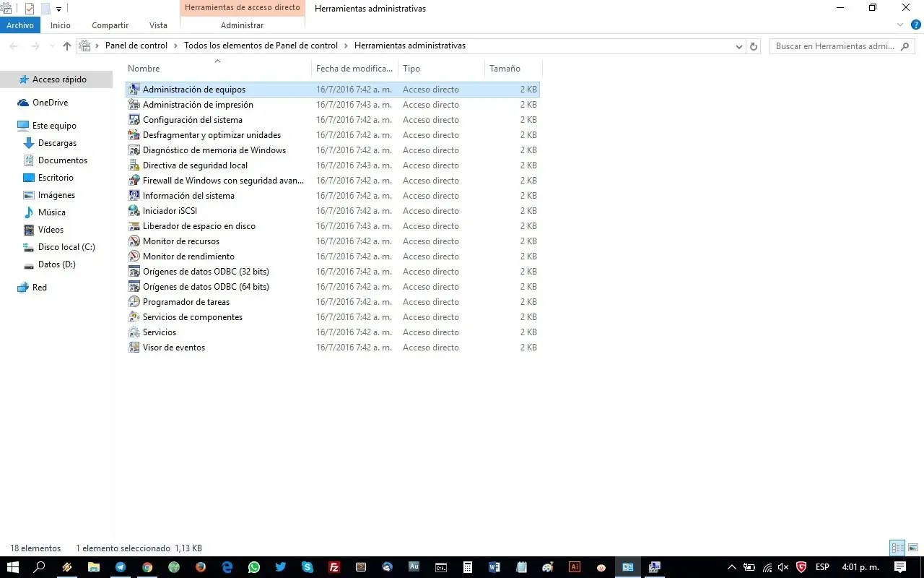Expand the Quick Access Toolbar customization menu
The width and height of the screenshot is (924, 578).
coord(58,9)
